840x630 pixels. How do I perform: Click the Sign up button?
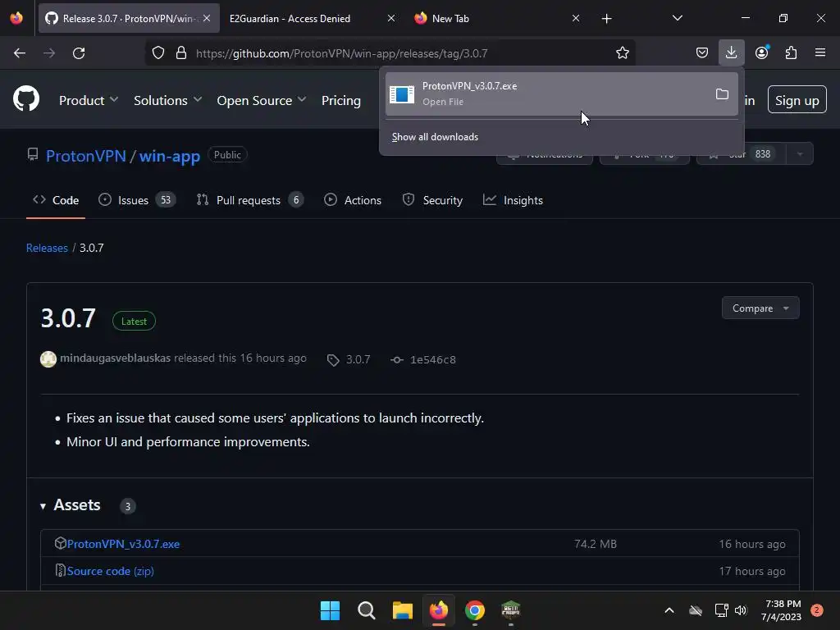(x=797, y=100)
